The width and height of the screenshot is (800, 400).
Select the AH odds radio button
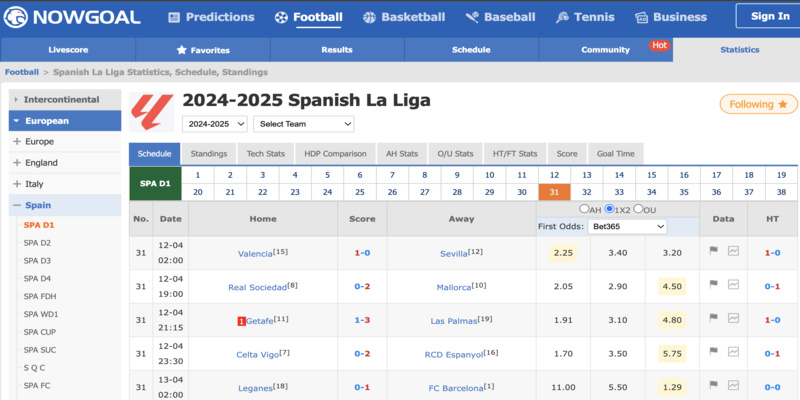coord(584,209)
